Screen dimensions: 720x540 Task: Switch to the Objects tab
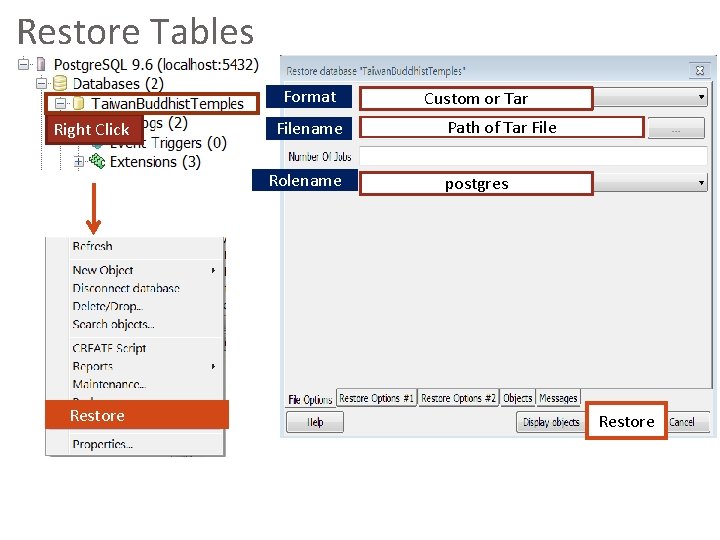pyautogui.click(x=518, y=398)
